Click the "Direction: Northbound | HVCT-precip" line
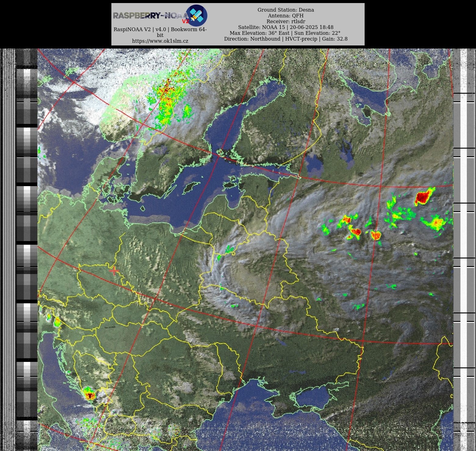The height and width of the screenshot is (451, 476). (286, 39)
